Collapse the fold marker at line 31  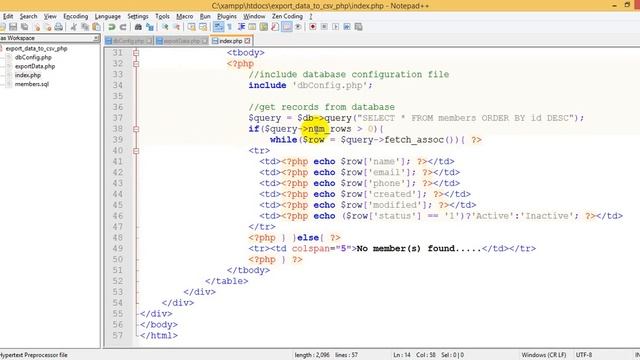point(136,53)
